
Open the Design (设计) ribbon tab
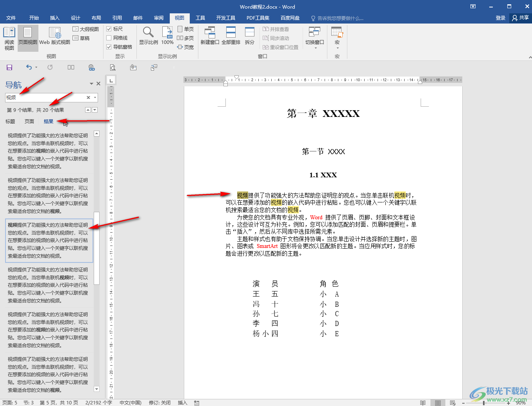[x=76, y=18]
